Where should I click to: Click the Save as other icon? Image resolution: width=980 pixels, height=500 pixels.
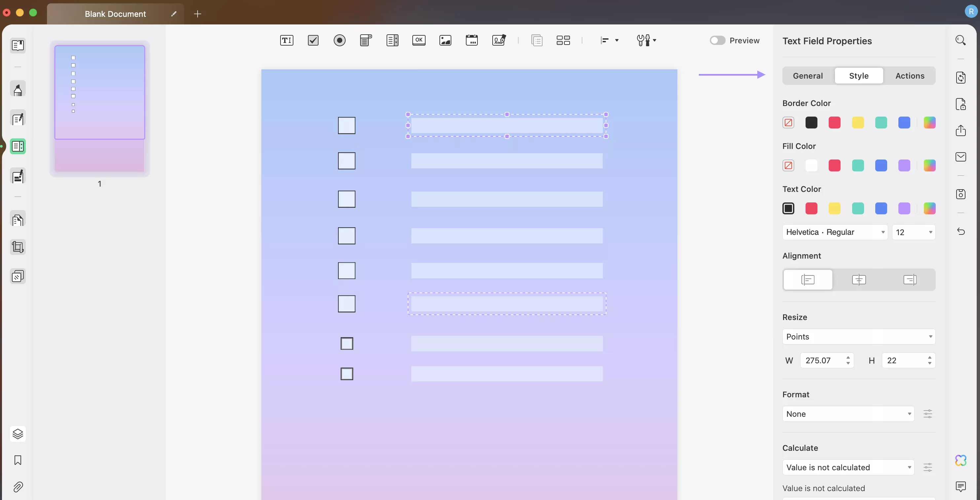961,194
